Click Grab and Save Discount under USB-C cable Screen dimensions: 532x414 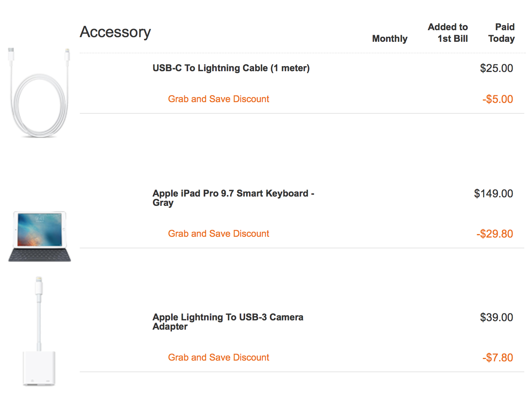[x=218, y=99]
